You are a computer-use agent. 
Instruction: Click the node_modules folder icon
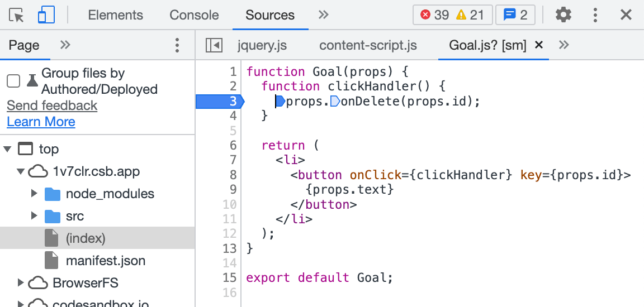click(x=53, y=194)
